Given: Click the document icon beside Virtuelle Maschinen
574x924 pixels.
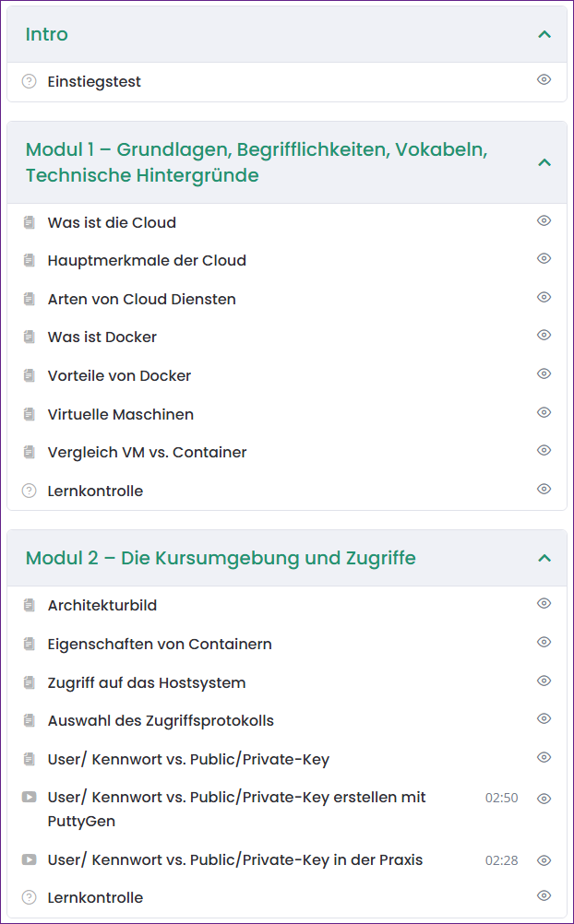Looking at the screenshot, I should (x=29, y=415).
